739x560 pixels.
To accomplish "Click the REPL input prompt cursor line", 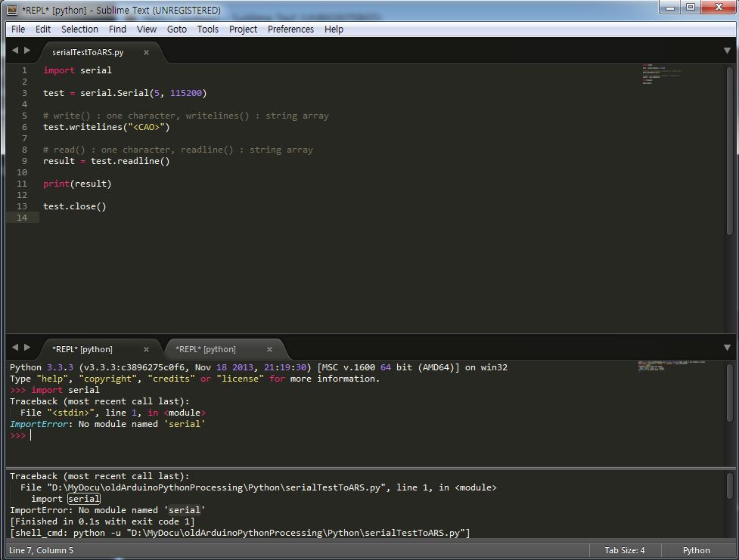I will pos(20,435).
